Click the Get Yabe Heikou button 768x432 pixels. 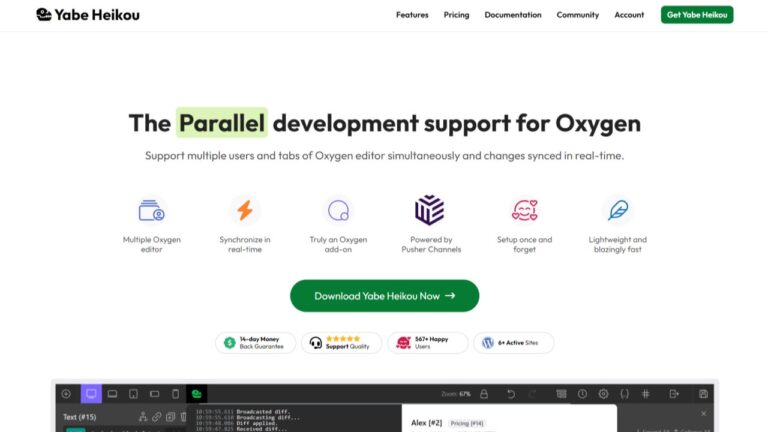[x=697, y=15]
